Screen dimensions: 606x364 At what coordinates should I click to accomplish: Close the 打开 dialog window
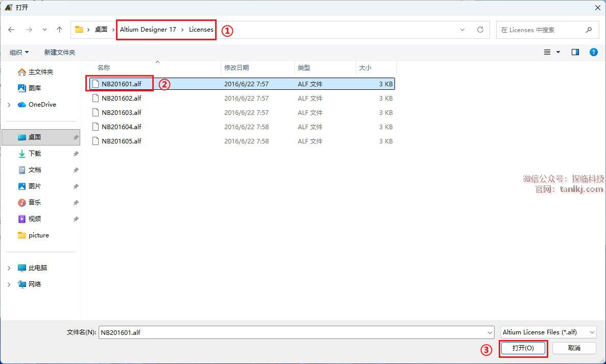597,7
